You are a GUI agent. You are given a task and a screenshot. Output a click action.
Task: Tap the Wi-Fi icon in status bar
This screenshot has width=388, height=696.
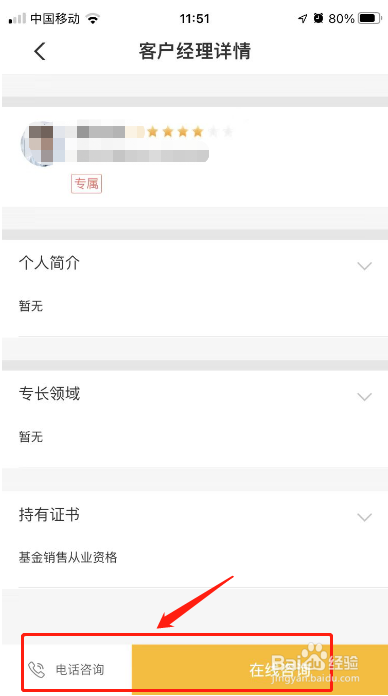93,18
